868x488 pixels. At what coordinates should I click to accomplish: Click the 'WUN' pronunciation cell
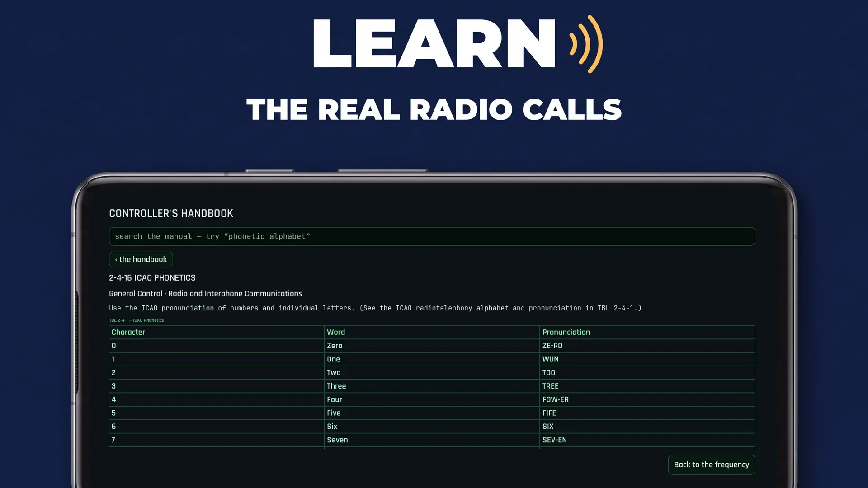pos(647,359)
